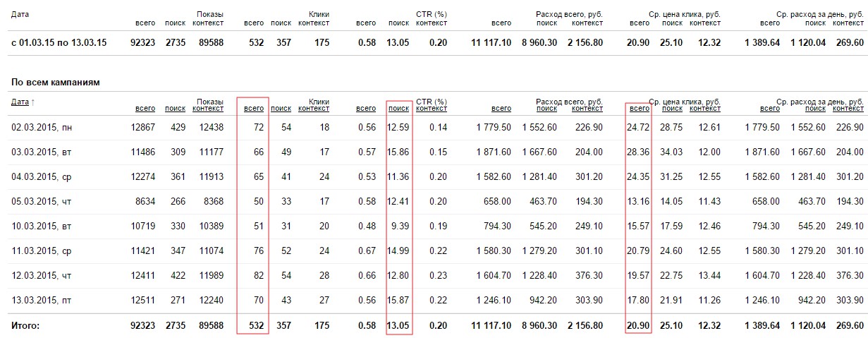This screenshot has width=868, height=338.
Task: Sort by Ср. цена клика поиск column
Action: click(672, 109)
